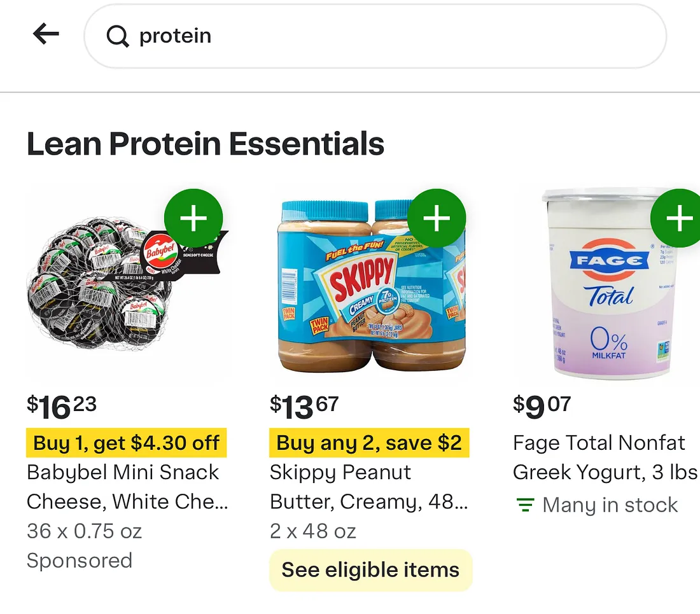This screenshot has width=700, height=614.
Task: Open Fage Total Nonfat Greek Yogurt link
Action: tap(605, 457)
